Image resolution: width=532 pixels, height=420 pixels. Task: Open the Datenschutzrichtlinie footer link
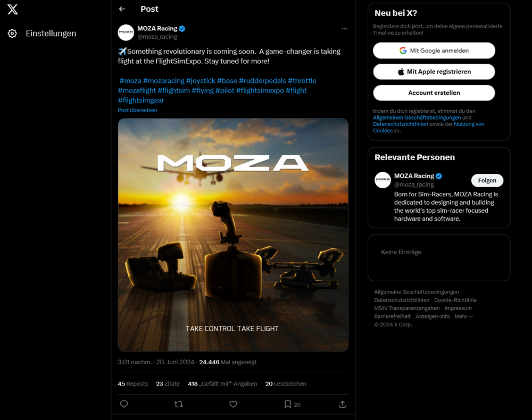pyautogui.click(x=402, y=300)
